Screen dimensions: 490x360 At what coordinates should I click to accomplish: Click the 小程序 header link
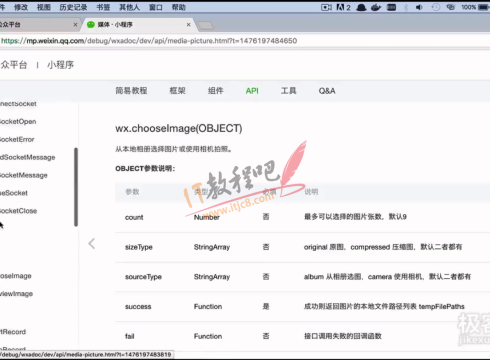point(60,65)
